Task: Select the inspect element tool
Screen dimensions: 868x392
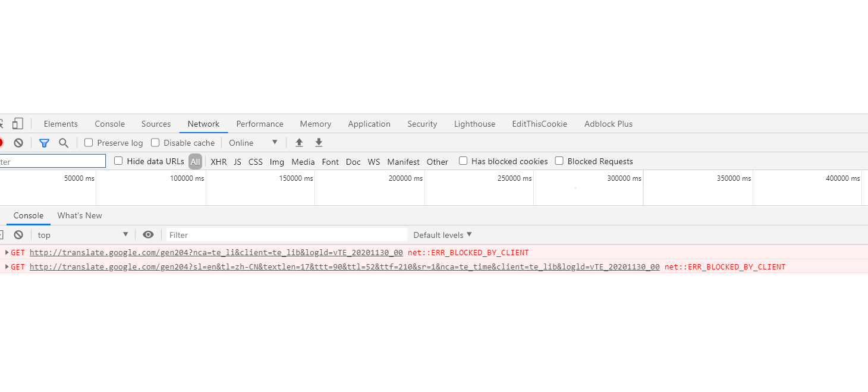Action: point(3,123)
